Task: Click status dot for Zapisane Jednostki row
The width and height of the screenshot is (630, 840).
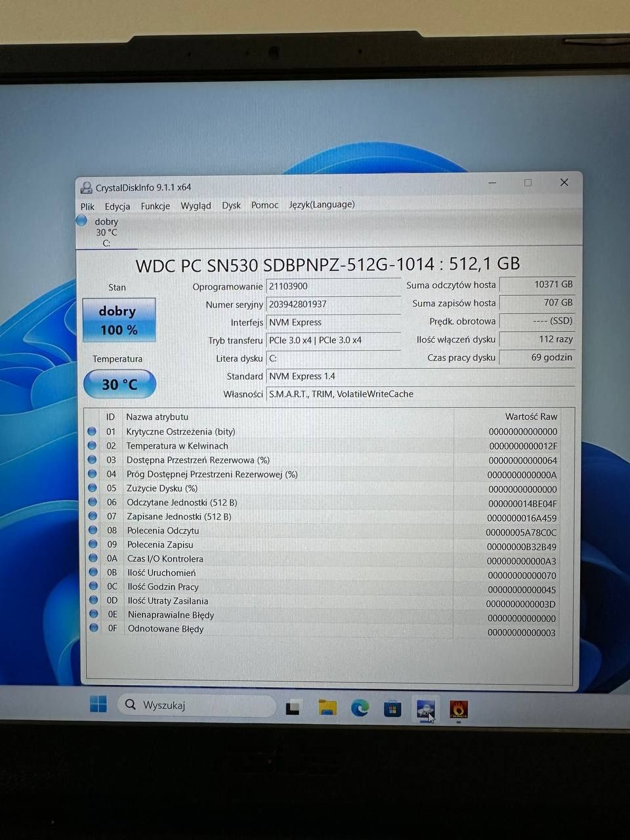Action: point(93,516)
